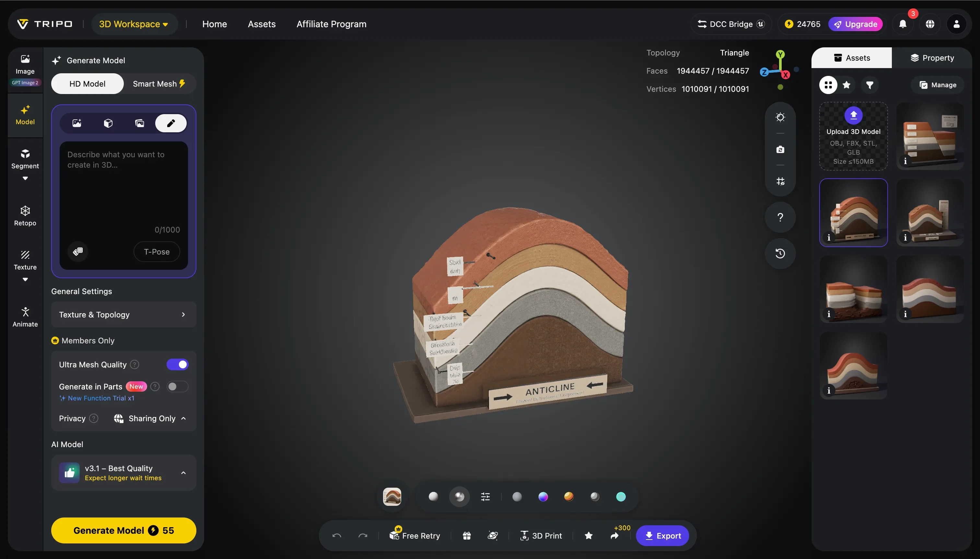The image size is (980, 559).
Task: Filter assets by favorites star
Action: click(846, 85)
